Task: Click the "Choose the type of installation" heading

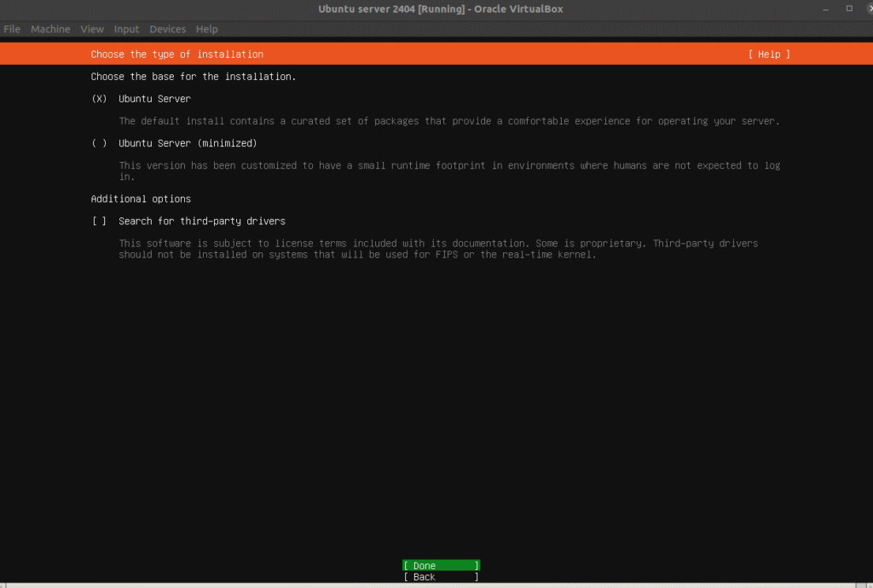Action: 177,55
